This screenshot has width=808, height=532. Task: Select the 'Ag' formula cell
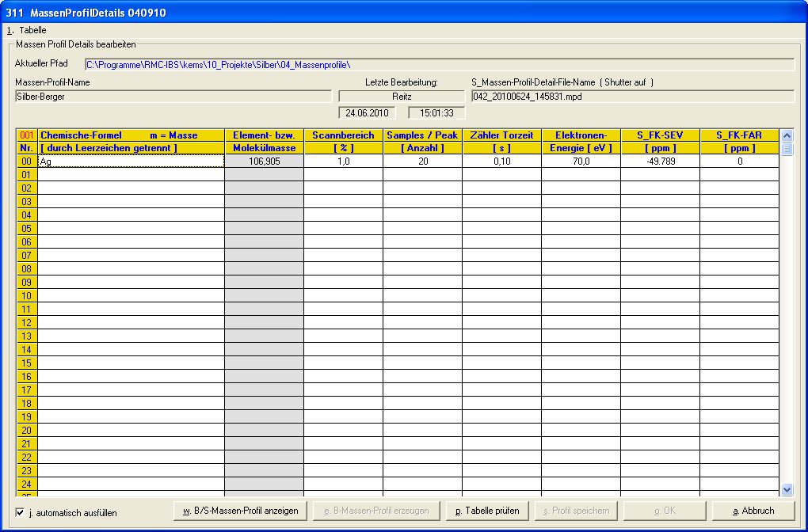pyautogui.click(x=131, y=161)
